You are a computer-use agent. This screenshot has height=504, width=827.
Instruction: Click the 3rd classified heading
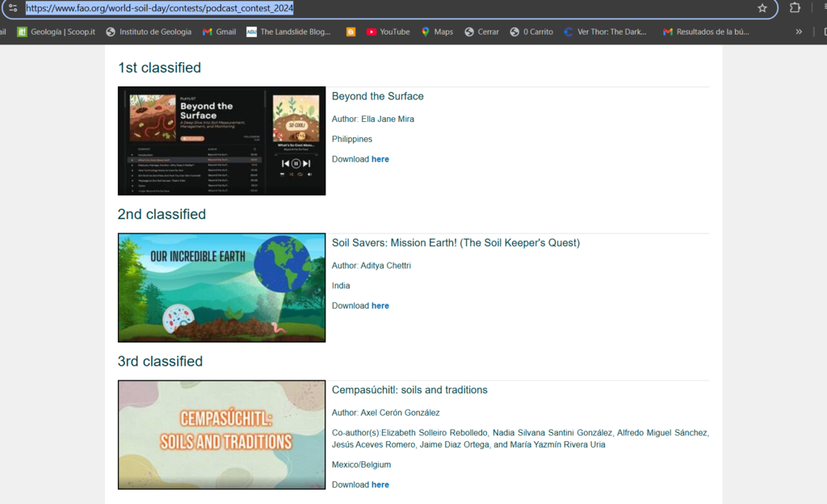pyautogui.click(x=160, y=362)
